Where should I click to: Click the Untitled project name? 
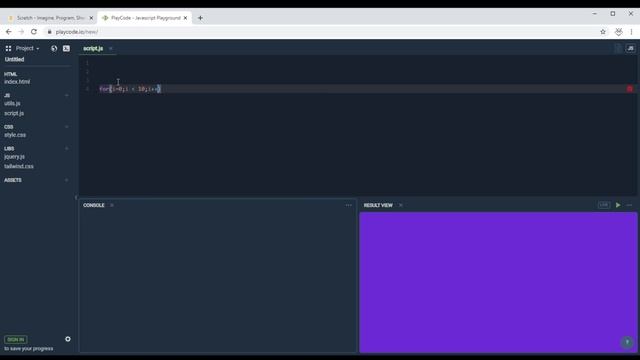coord(14,59)
